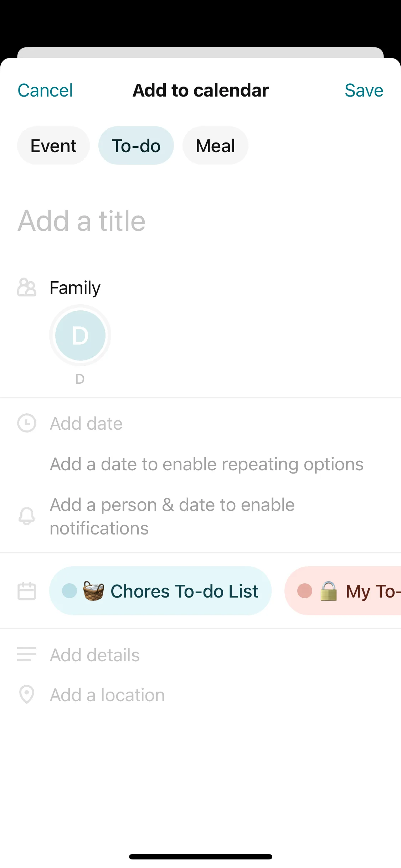The height and width of the screenshot is (868, 401).
Task: Tap the padlock icon on My To-do chip
Action: coord(328,591)
